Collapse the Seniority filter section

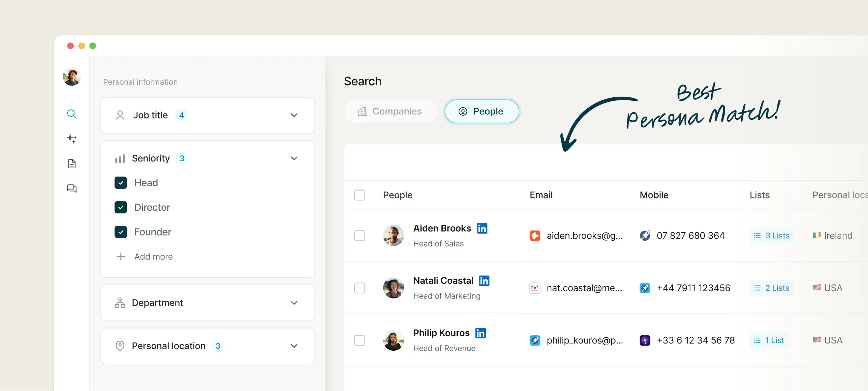pyautogui.click(x=294, y=158)
